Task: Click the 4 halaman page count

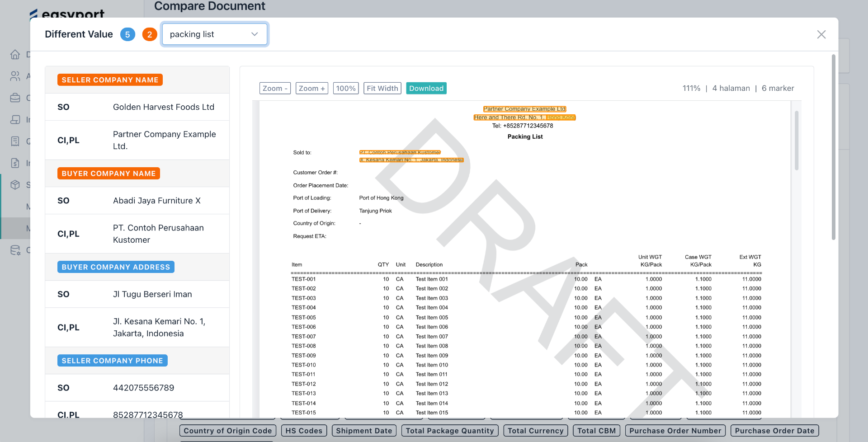Action: [x=731, y=88]
